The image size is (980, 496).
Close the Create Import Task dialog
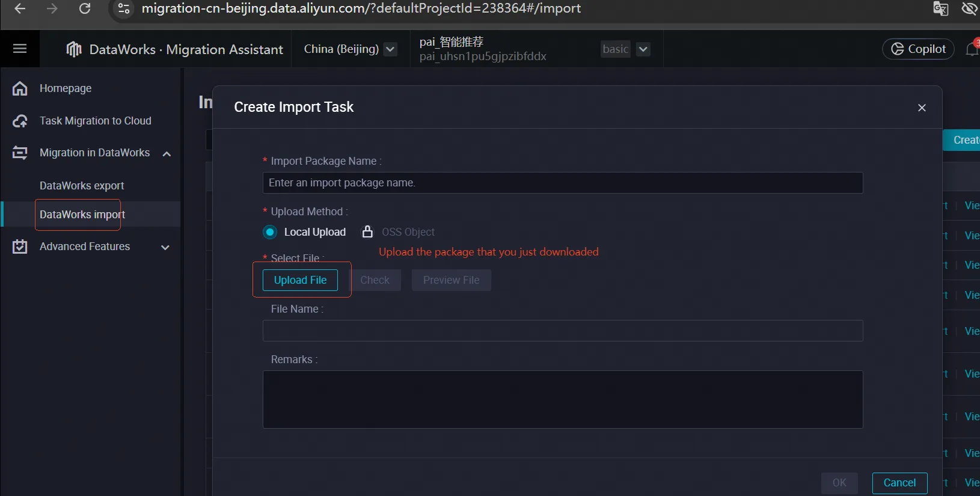click(922, 108)
